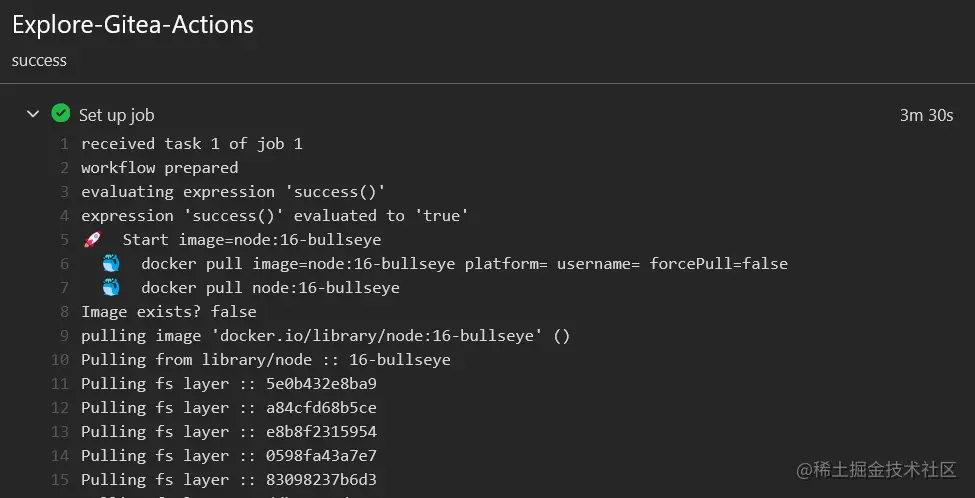Select log line number 5

64,240
